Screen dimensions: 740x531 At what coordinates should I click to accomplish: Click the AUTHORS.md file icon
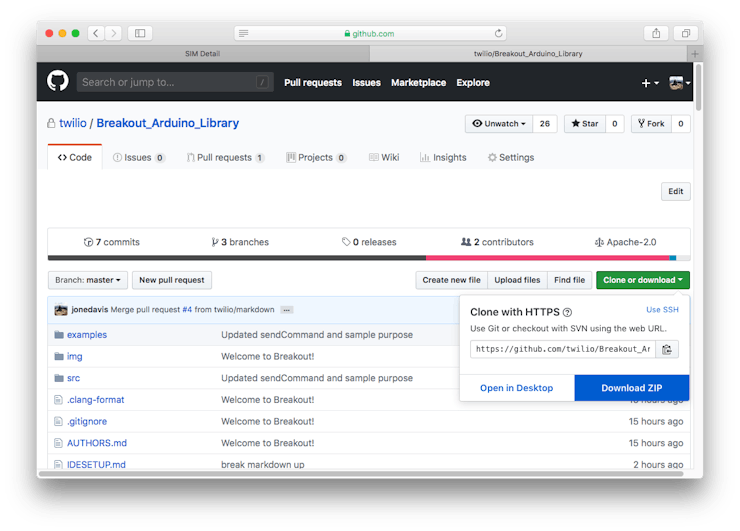click(58, 443)
